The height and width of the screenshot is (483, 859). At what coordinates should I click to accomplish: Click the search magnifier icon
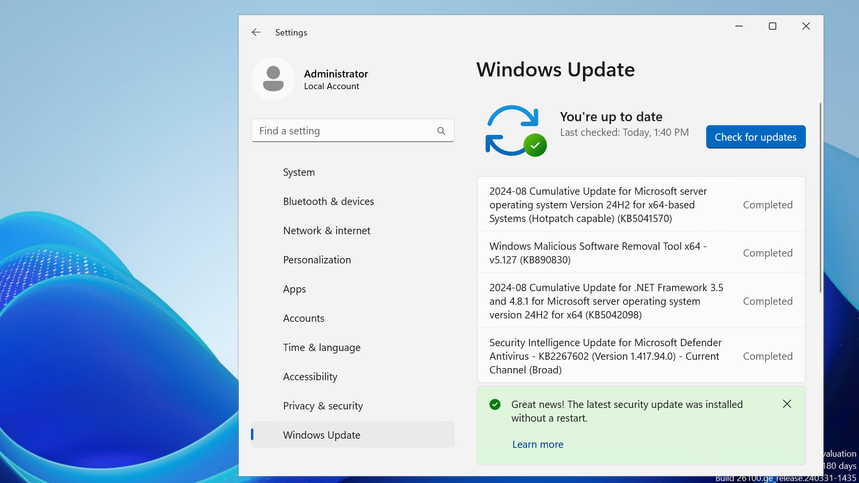pos(441,131)
